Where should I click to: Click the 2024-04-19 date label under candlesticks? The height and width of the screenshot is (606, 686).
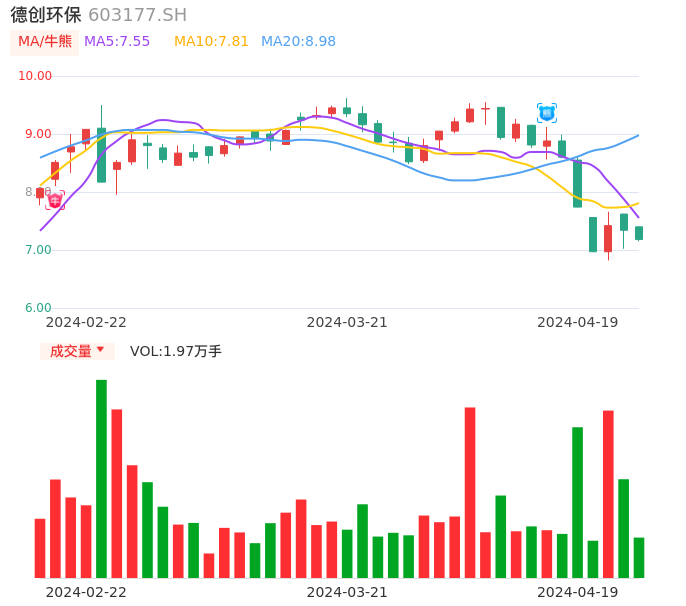(577, 322)
